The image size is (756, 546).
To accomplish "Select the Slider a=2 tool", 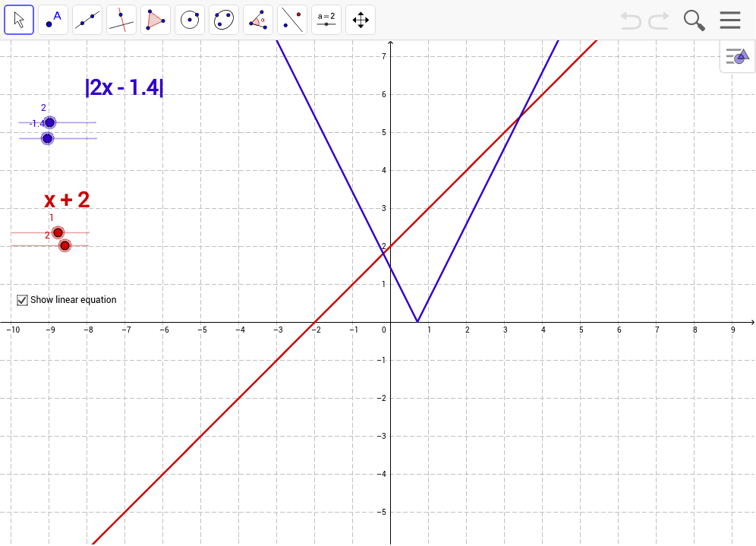I will (x=326, y=20).
